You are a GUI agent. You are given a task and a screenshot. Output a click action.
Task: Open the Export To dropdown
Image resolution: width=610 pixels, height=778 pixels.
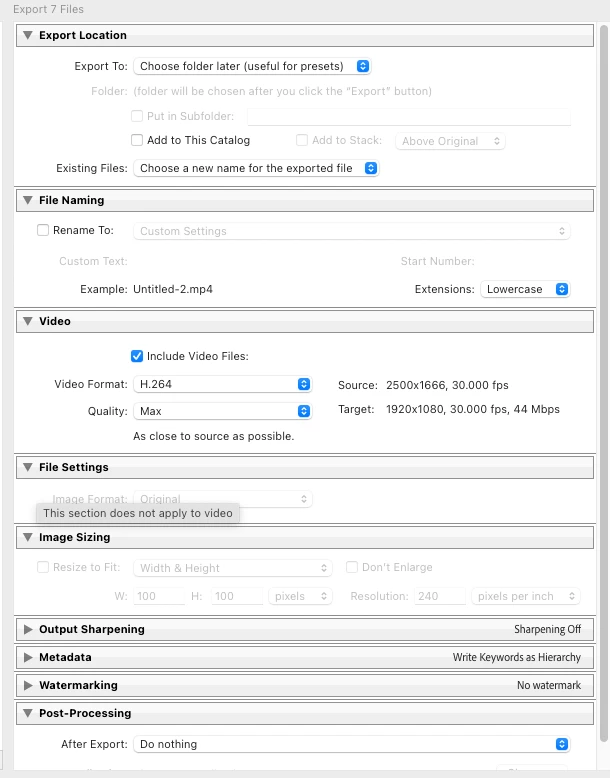coord(252,66)
